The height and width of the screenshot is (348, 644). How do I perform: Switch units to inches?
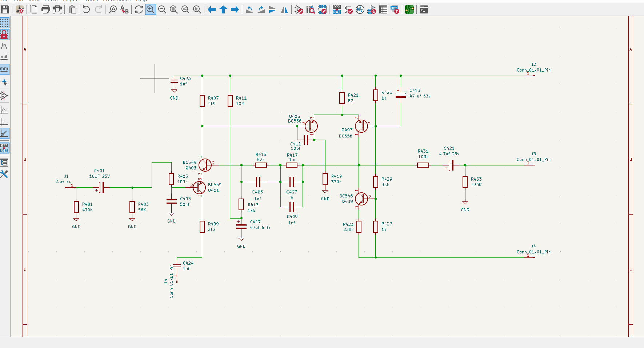pos(4,46)
